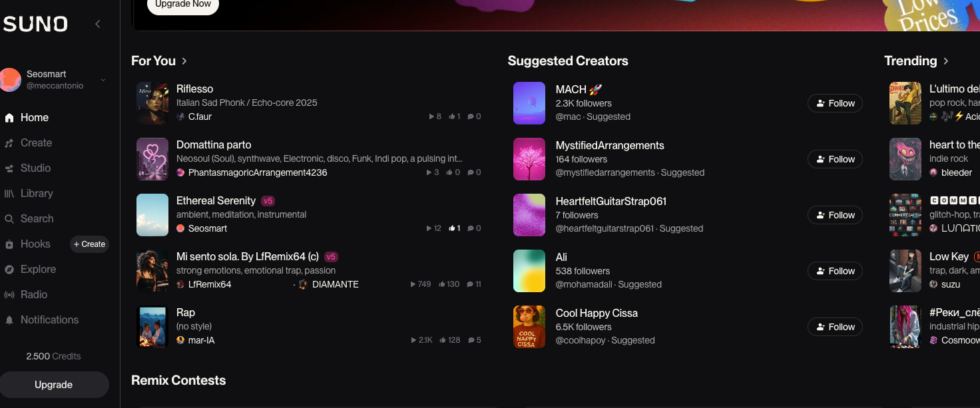Open Ali's creator avatar
The image size is (980, 408).
[x=529, y=271]
